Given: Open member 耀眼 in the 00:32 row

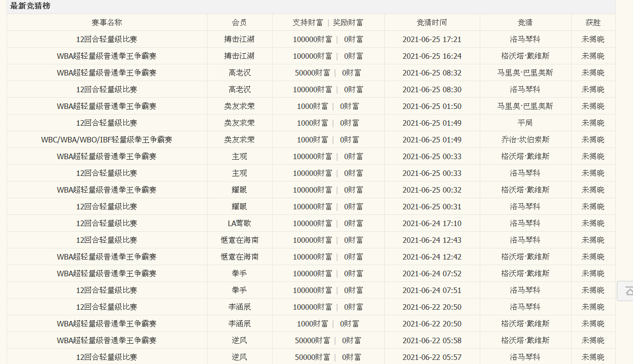Looking at the screenshot, I should pos(240,190).
